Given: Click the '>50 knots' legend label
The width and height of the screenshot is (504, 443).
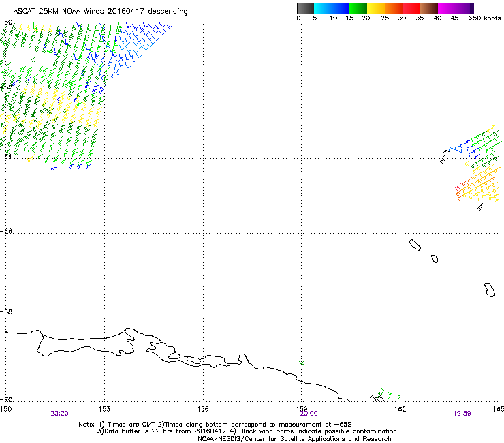Looking at the screenshot, I should 484,18.
